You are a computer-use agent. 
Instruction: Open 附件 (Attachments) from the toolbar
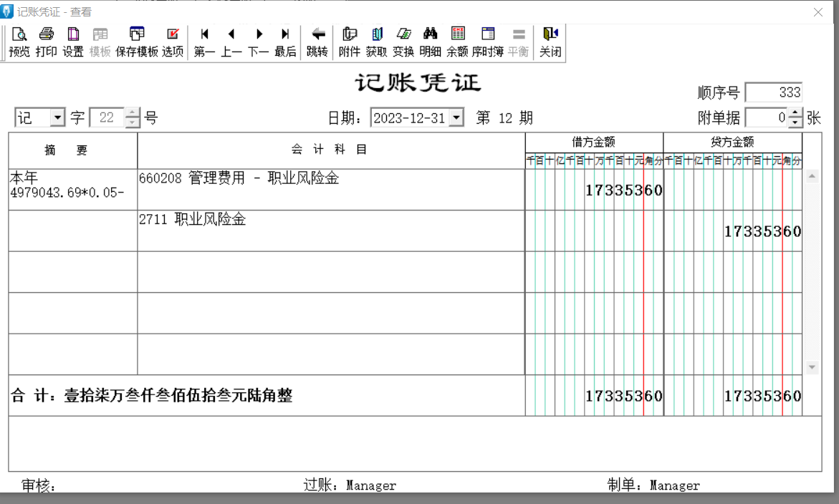[350, 42]
